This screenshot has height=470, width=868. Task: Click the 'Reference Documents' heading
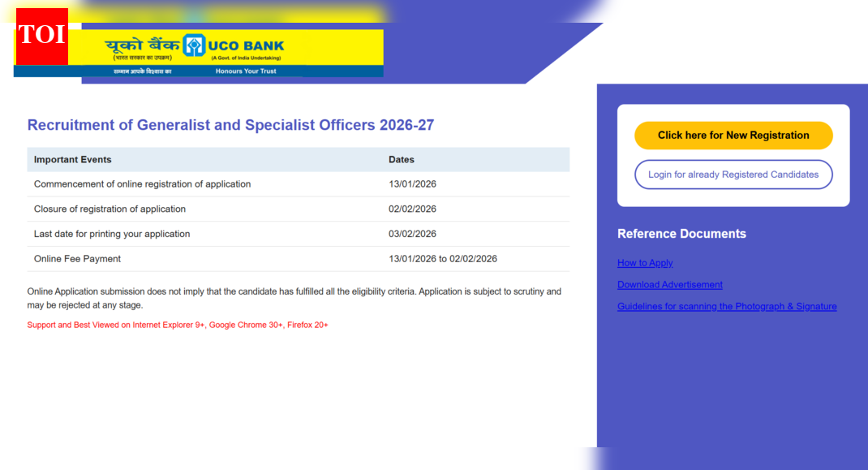(x=681, y=233)
